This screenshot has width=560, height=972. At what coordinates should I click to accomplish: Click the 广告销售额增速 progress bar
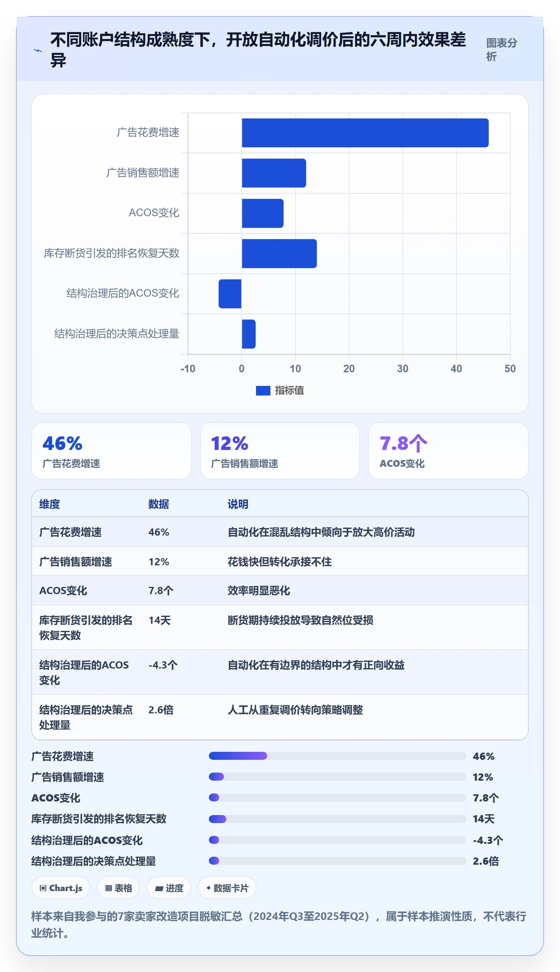coord(338,777)
